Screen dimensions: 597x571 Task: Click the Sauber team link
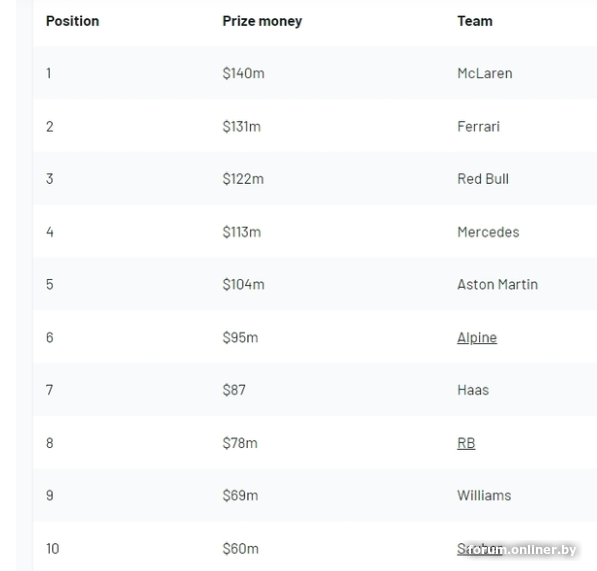[480, 549]
